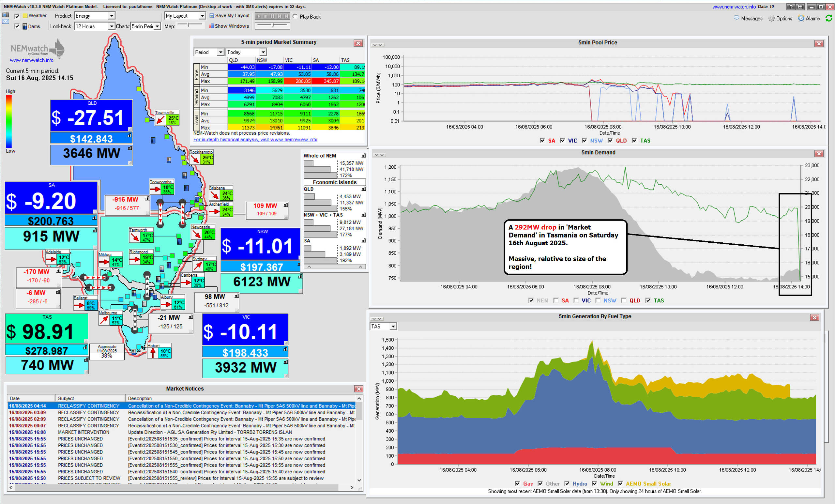
Task: Open chart icon on -21 MW interconnector box
Action: click(191, 316)
